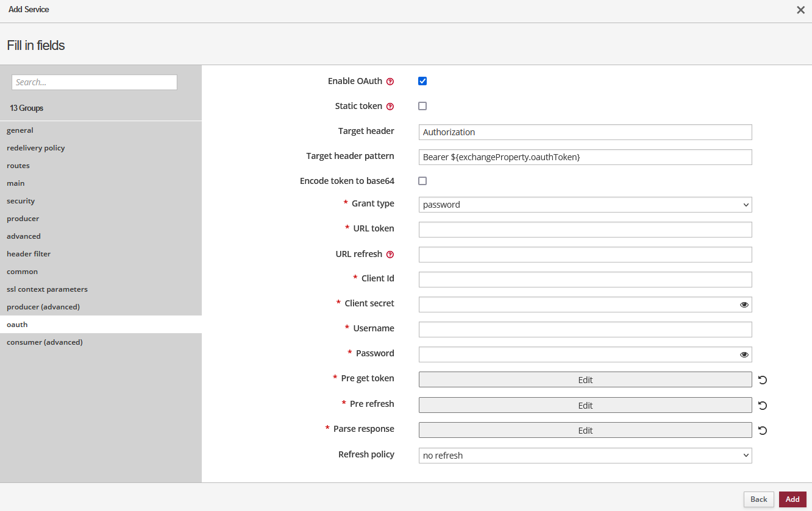Reveal the Client secret with the eye icon
This screenshot has width=812, height=511.
(x=744, y=304)
